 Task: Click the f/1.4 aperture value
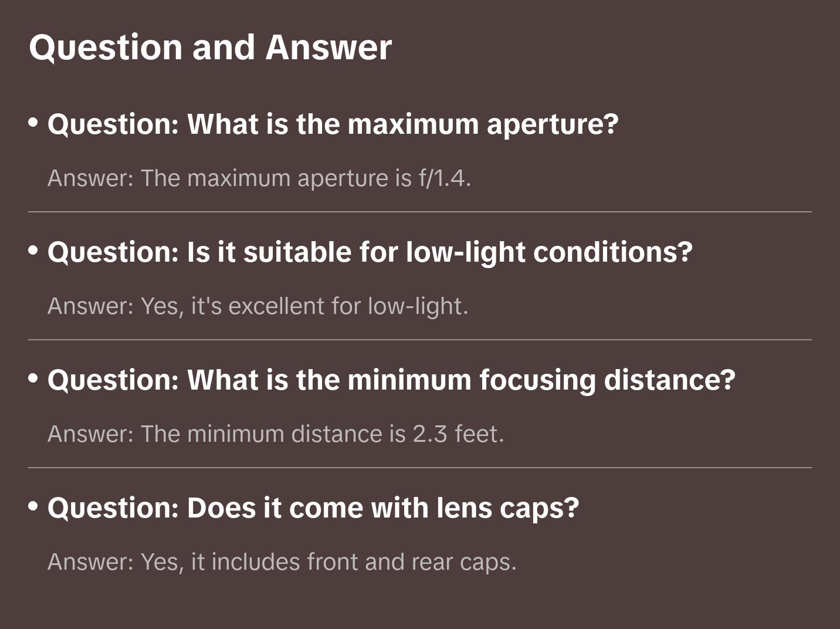(444, 178)
